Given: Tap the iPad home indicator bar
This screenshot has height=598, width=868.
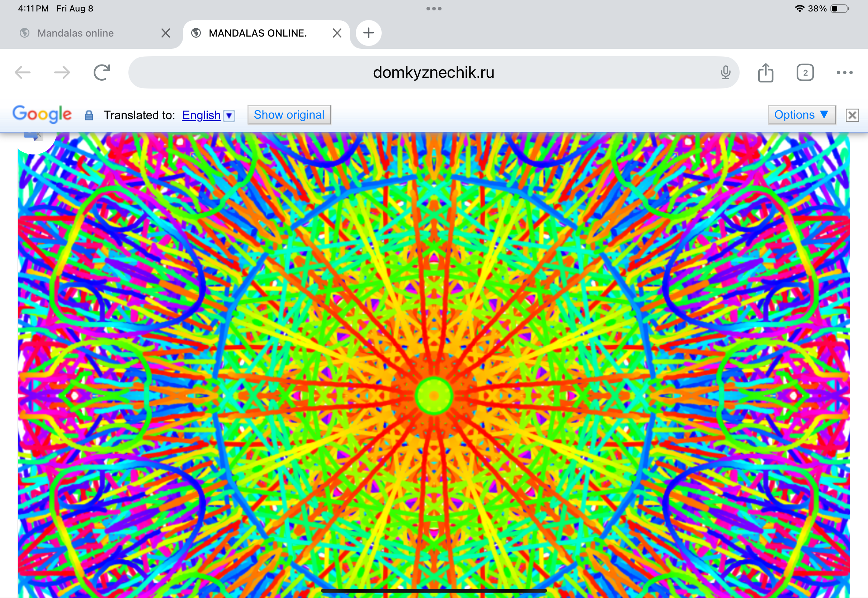Looking at the screenshot, I should (434, 590).
